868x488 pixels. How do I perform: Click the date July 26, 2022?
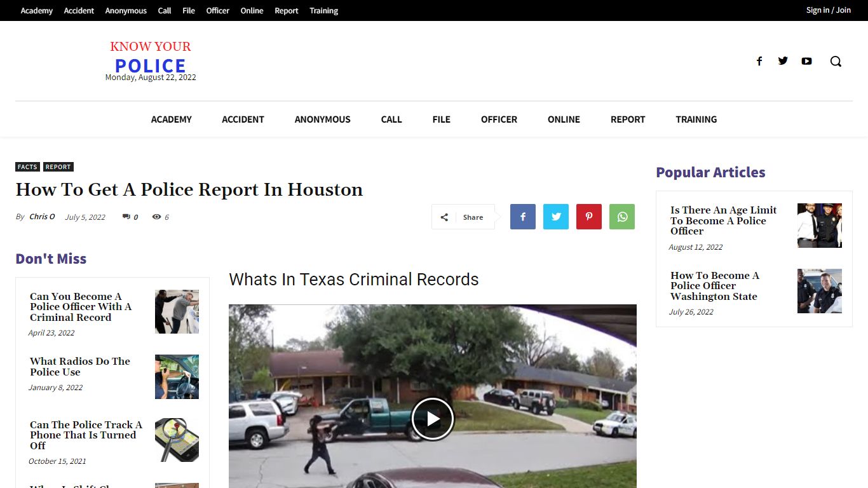[691, 312]
